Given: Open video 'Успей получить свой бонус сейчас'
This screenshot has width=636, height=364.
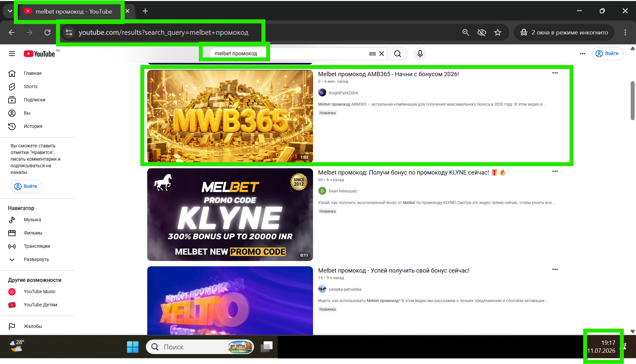Looking at the screenshot, I should (x=394, y=271).
